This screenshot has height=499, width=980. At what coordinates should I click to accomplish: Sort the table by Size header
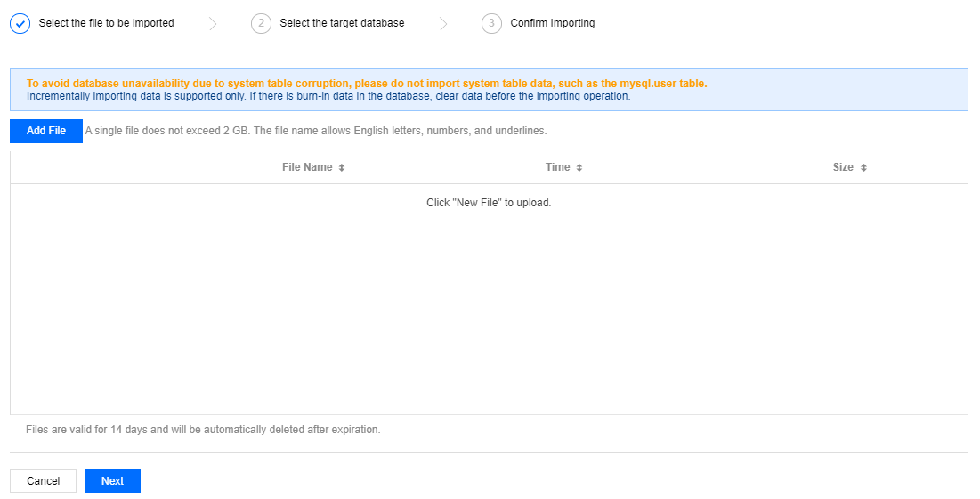pos(842,167)
